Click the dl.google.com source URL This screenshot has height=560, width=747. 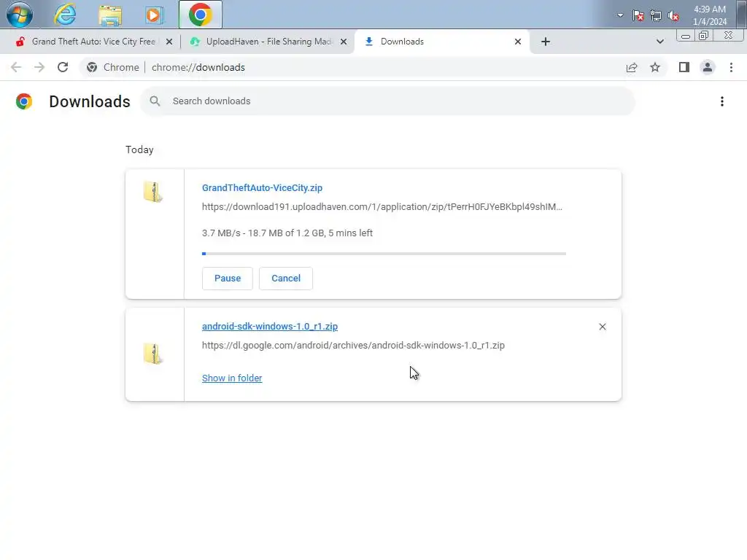tap(353, 345)
